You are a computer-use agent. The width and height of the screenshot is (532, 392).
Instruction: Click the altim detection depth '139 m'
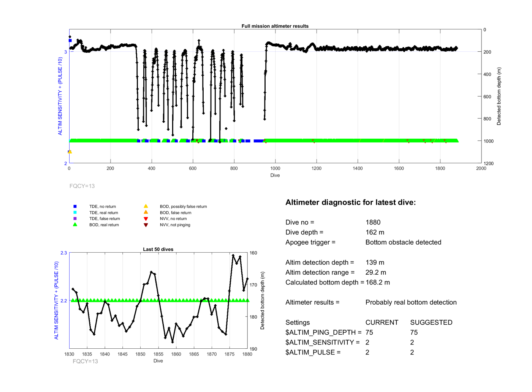375,262
